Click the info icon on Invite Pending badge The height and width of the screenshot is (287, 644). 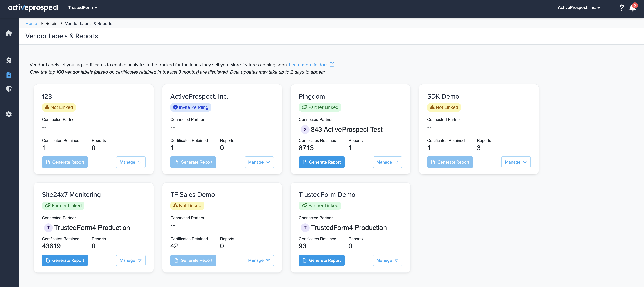point(175,107)
